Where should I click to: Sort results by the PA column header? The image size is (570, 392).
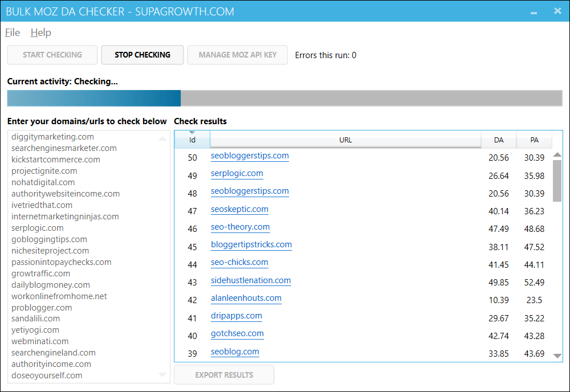tap(534, 140)
